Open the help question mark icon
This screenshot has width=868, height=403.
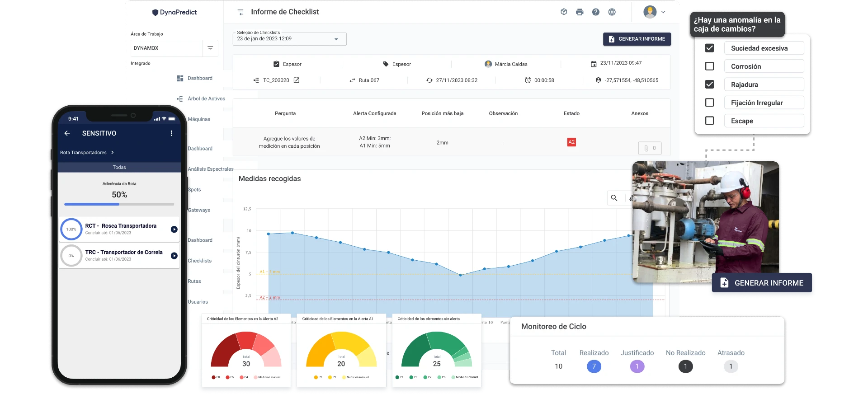596,12
